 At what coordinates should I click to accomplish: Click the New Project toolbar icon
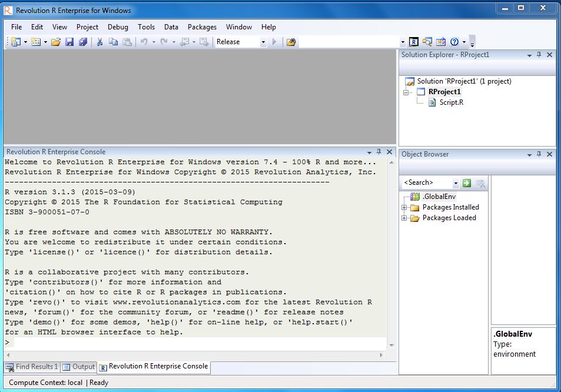point(16,42)
